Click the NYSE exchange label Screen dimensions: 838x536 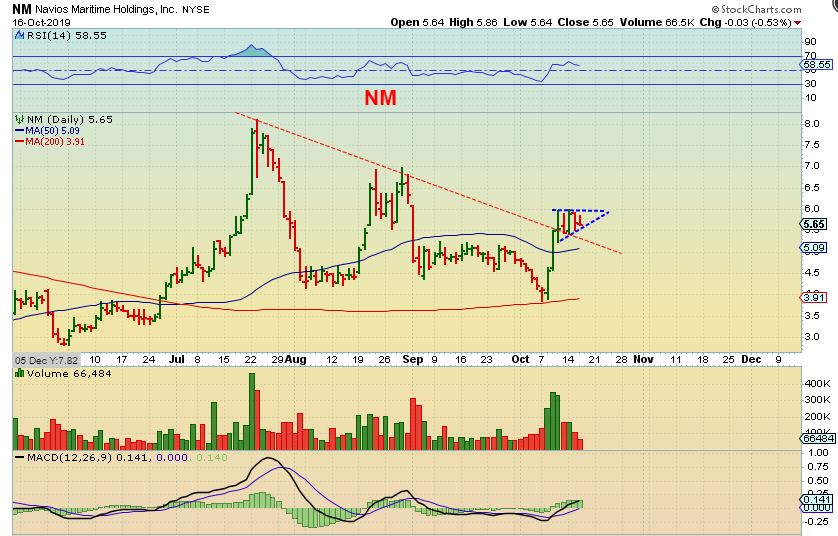tap(196, 10)
